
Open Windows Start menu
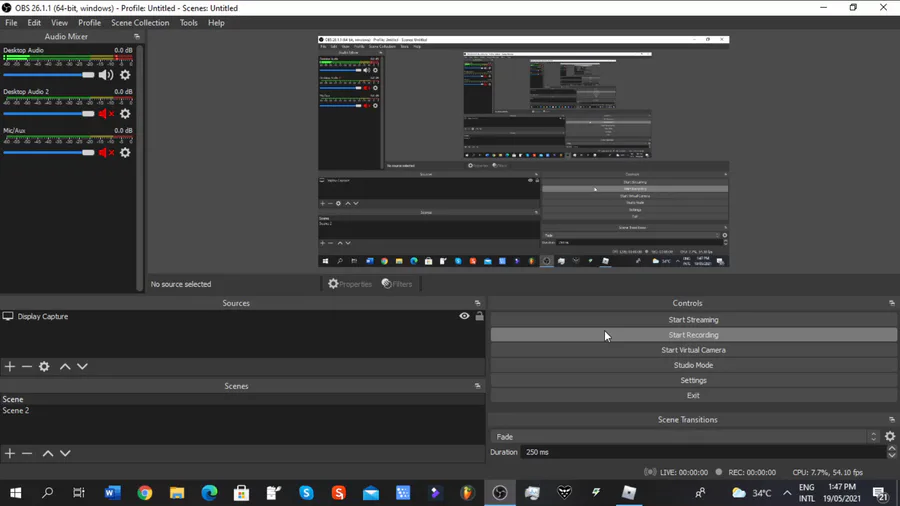15,493
